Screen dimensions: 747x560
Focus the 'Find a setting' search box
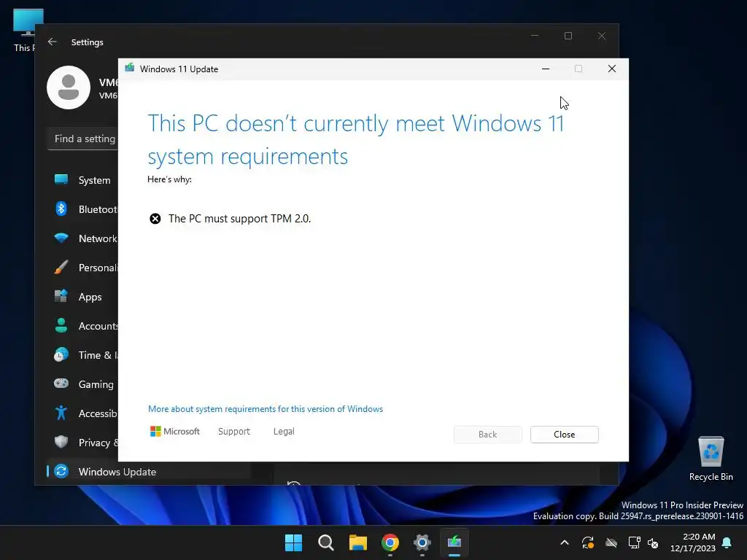click(83, 139)
